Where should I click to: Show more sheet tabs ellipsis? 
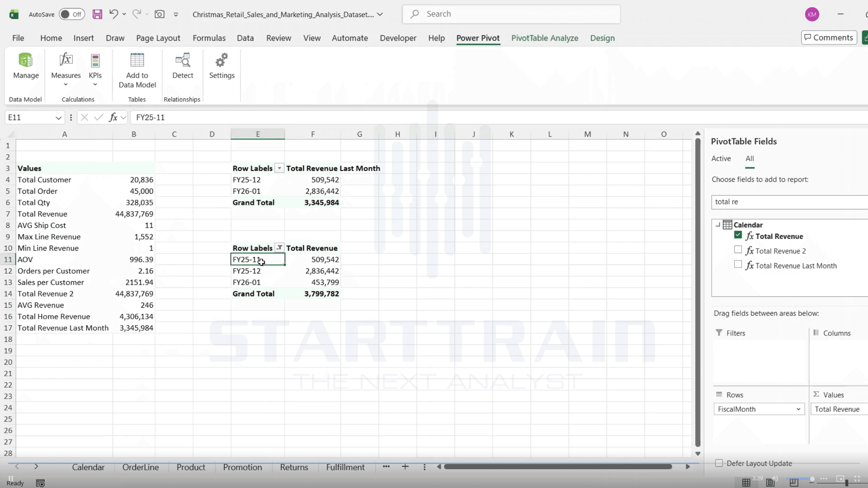pos(386,467)
